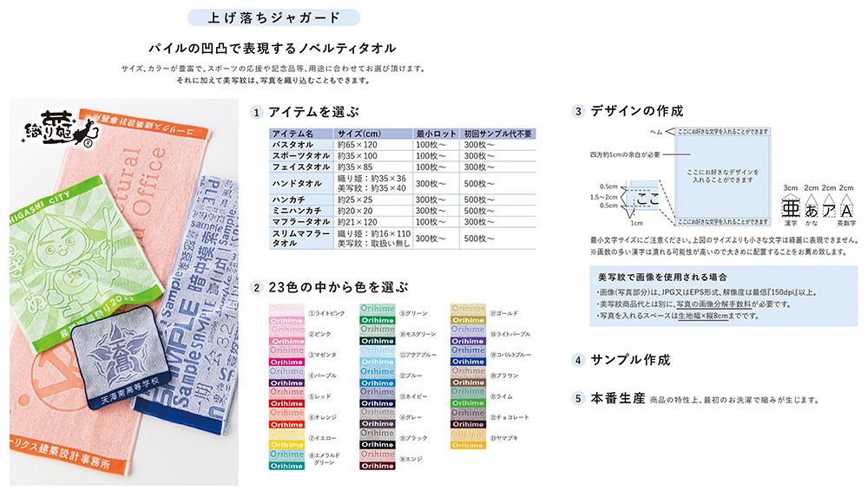The width and height of the screenshot is (868, 497).
Task: Choose the ゴールド color swatch
Action: click(468, 314)
